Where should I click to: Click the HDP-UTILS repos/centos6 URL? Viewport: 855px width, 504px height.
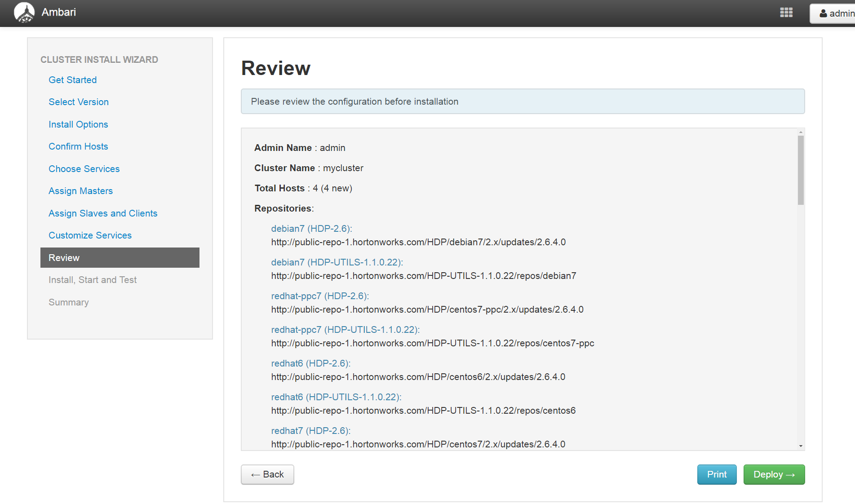(x=423, y=411)
